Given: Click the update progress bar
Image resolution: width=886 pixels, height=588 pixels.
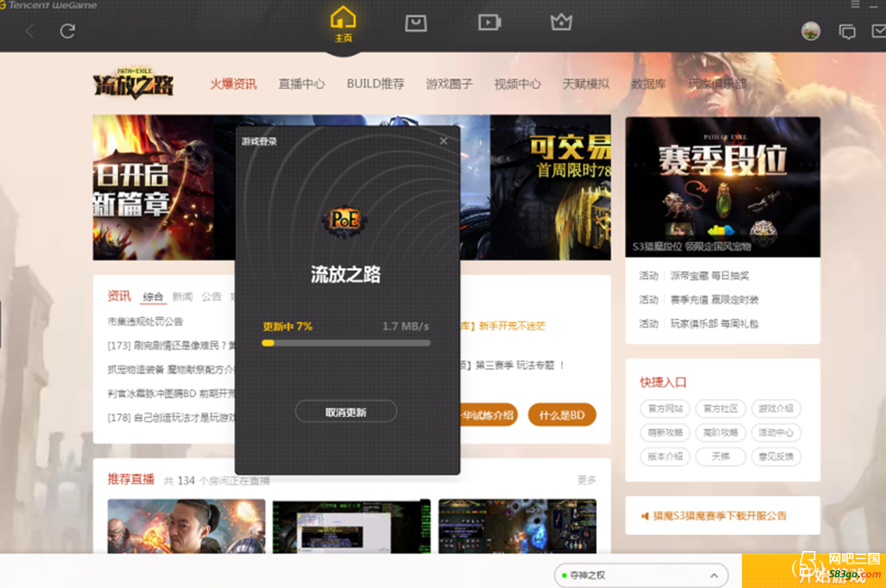Looking at the screenshot, I should tap(346, 343).
